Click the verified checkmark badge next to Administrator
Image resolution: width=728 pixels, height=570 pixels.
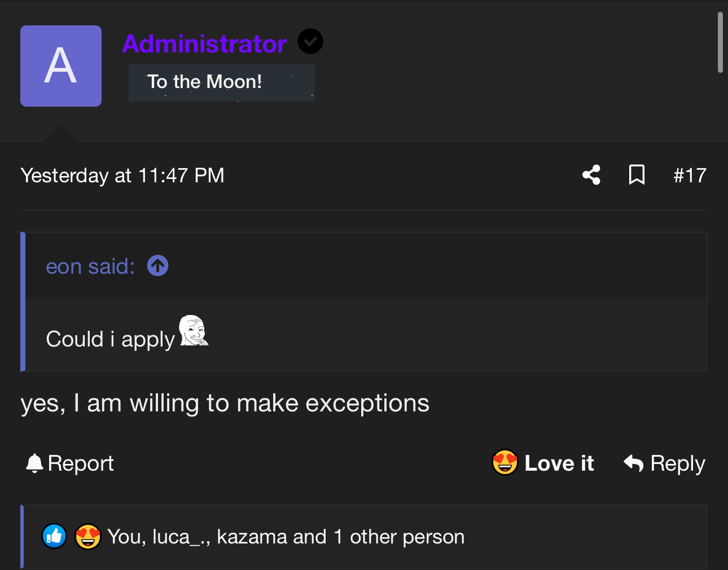pyautogui.click(x=310, y=41)
